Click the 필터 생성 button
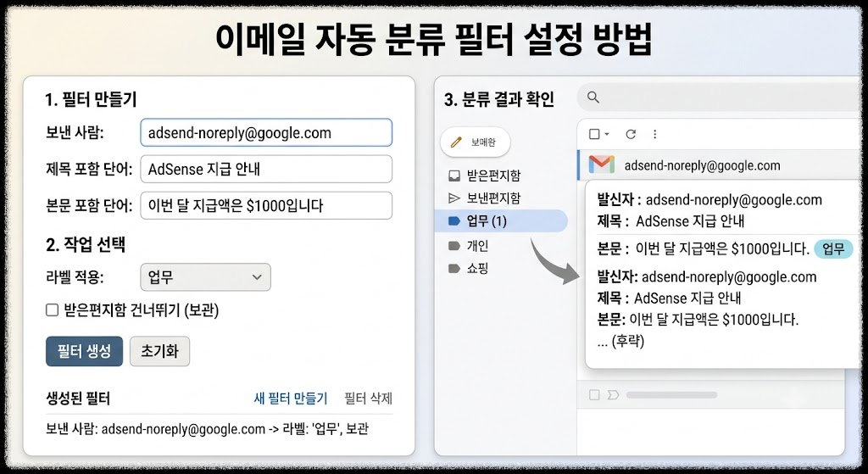The height and width of the screenshot is (474, 868). pyautogui.click(x=84, y=351)
